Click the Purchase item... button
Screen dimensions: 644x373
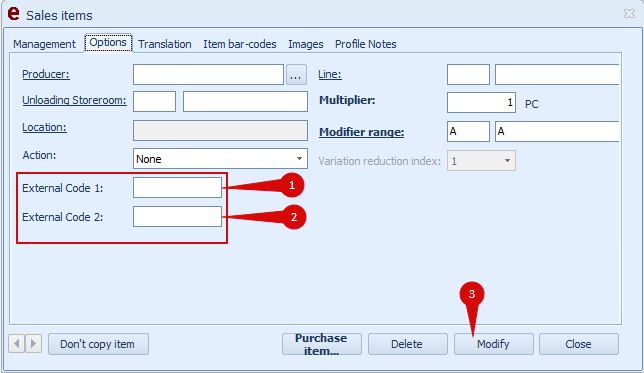[322, 344]
